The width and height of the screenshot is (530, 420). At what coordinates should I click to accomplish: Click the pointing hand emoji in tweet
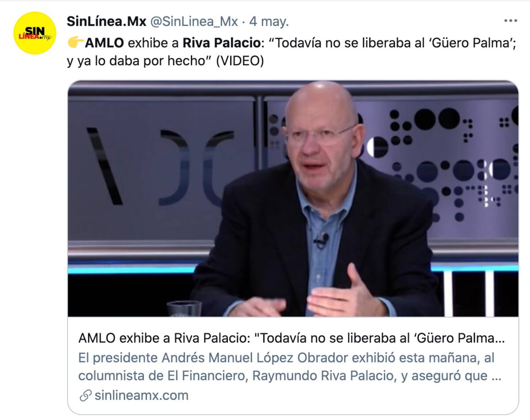[75, 43]
